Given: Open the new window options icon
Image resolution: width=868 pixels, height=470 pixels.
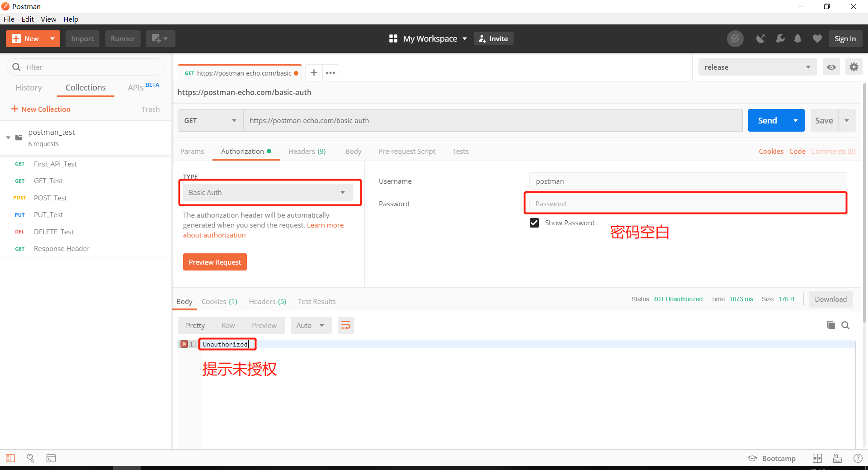Looking at the screenshot, I should pos(160,39).
